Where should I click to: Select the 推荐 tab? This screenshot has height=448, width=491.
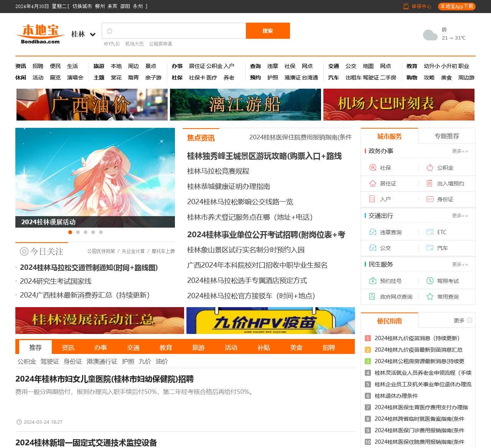pos(35,347)
